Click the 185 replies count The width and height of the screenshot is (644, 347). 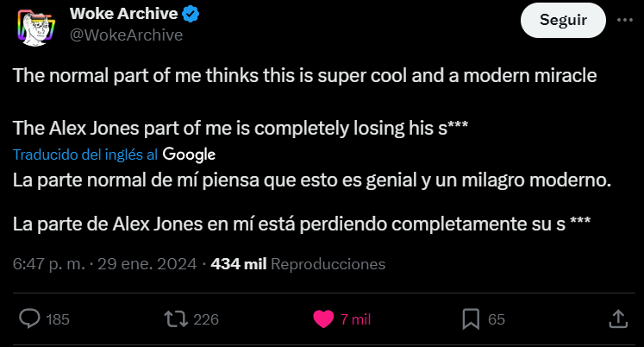[58, 319]
